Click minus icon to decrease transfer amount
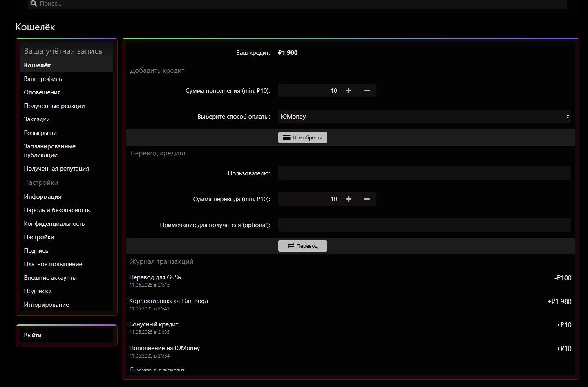The image size is (588, 387). click(x=367, y=199)
